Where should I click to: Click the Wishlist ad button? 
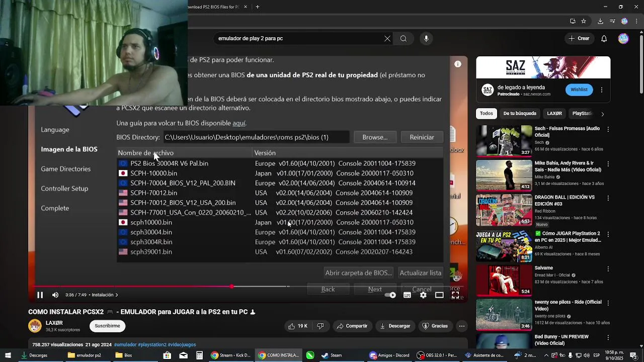click(x=579, y=90)
